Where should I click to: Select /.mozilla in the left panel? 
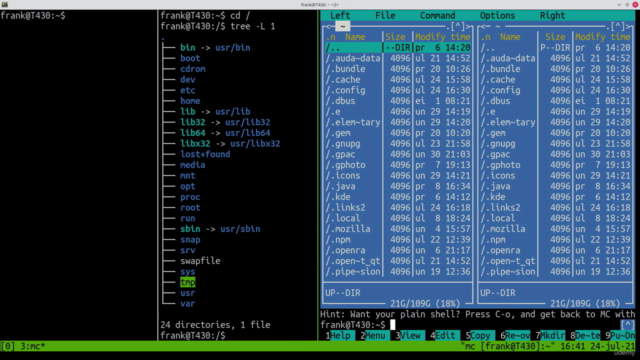coord(398,229)
